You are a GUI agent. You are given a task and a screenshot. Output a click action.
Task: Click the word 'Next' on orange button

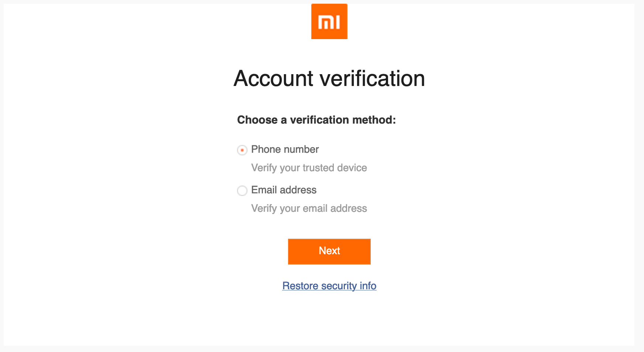tap(329, 251)
